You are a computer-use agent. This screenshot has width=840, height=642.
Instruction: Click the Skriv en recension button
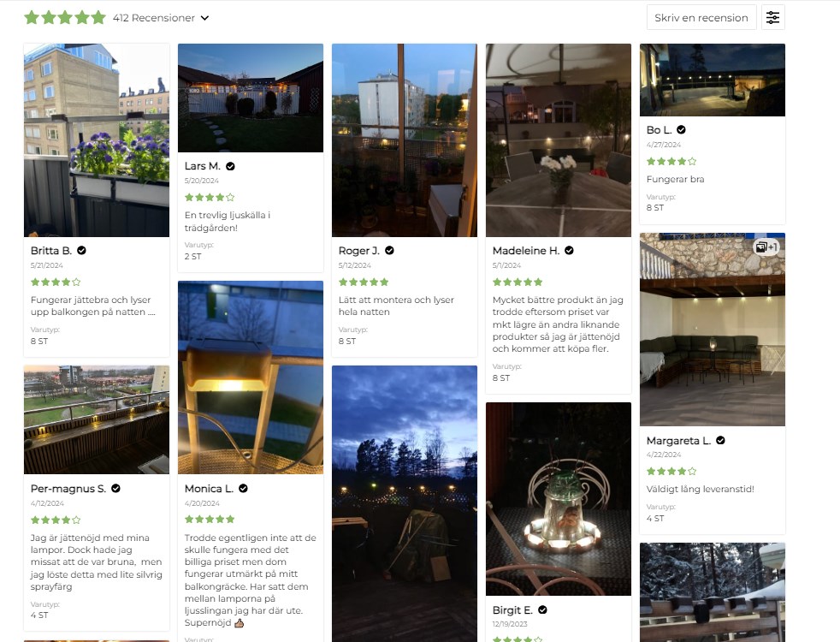[701, 18]
